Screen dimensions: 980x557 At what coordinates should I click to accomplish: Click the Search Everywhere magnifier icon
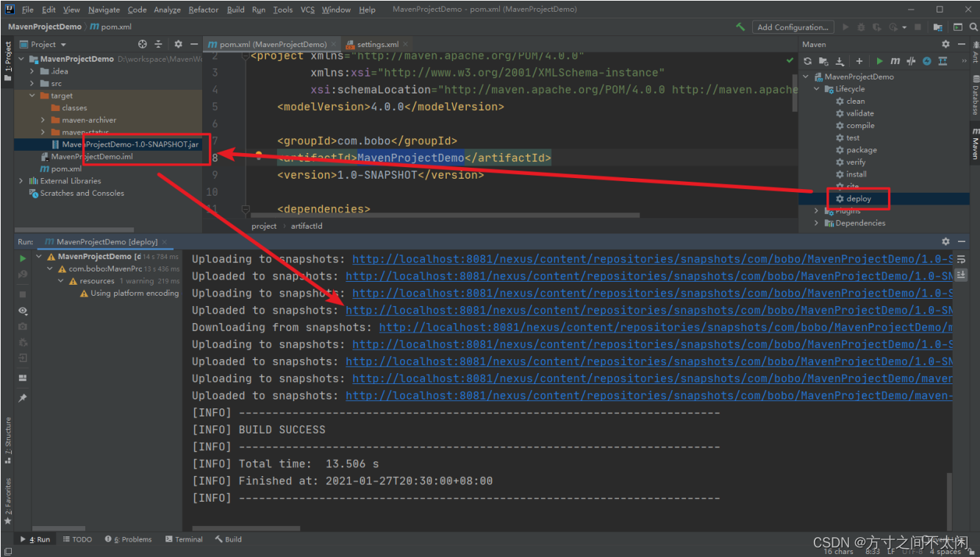tap(972, 26)
